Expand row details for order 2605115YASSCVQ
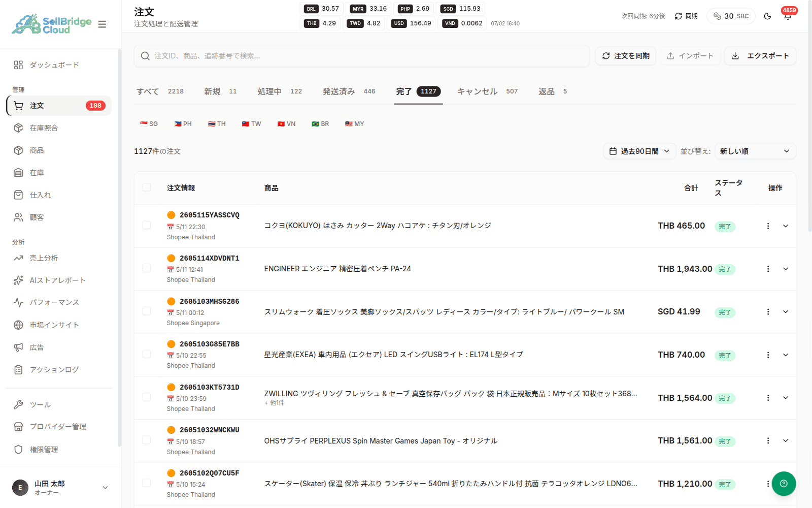 click(x=786, y=226)
